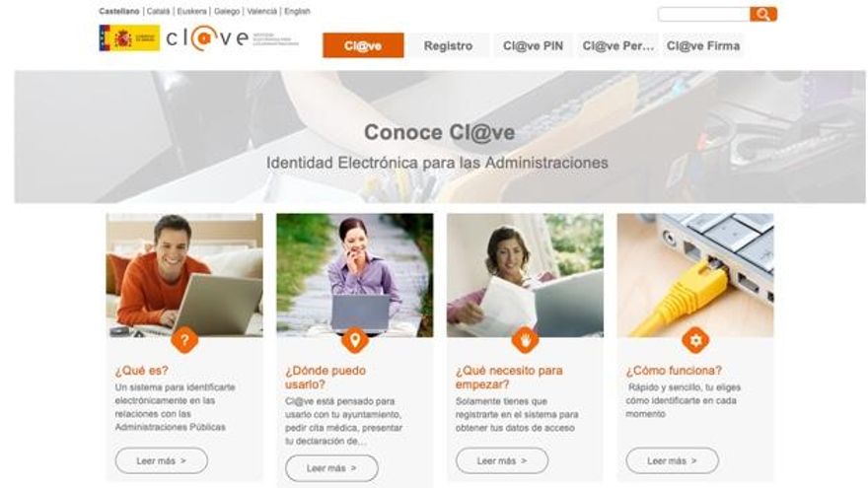Click the orange gear icon

[x=695, y=340]
